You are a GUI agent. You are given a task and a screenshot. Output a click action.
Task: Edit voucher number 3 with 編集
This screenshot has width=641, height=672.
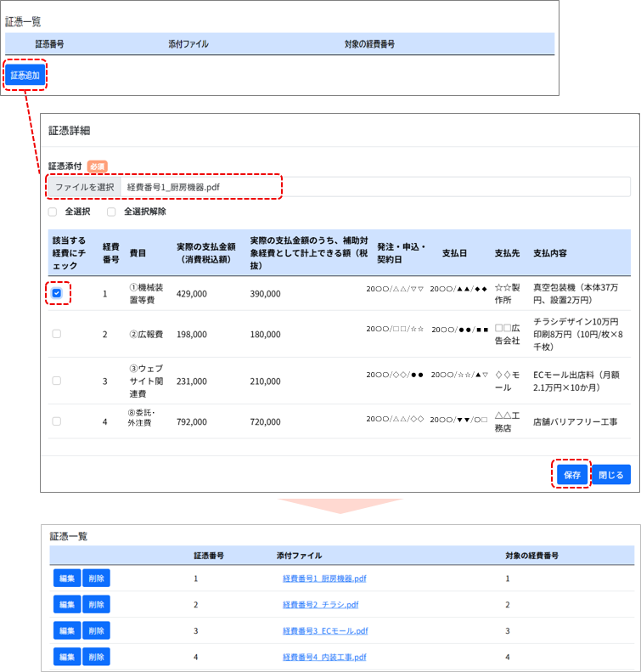(66, 631)
